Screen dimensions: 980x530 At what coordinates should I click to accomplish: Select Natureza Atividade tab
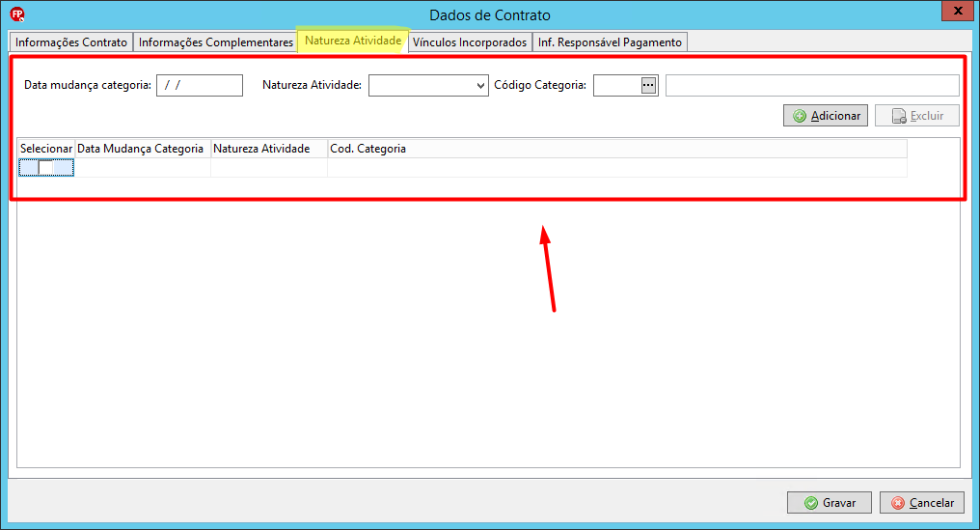pos(353,41)
